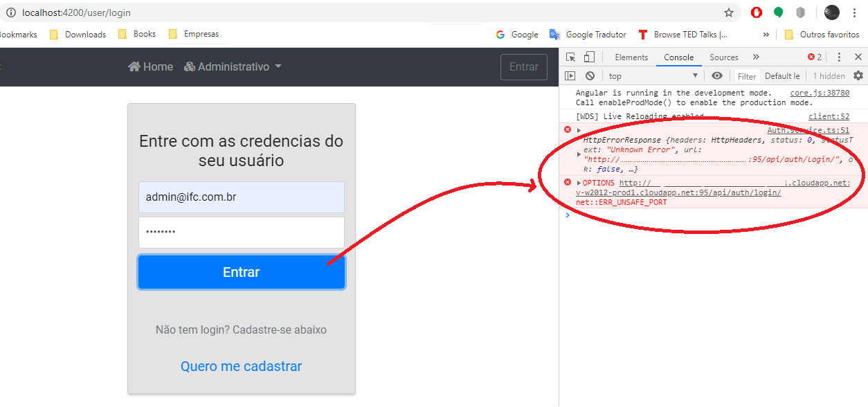Clear the console
Viewport: 868px width, 407px height.
[590, 75]
